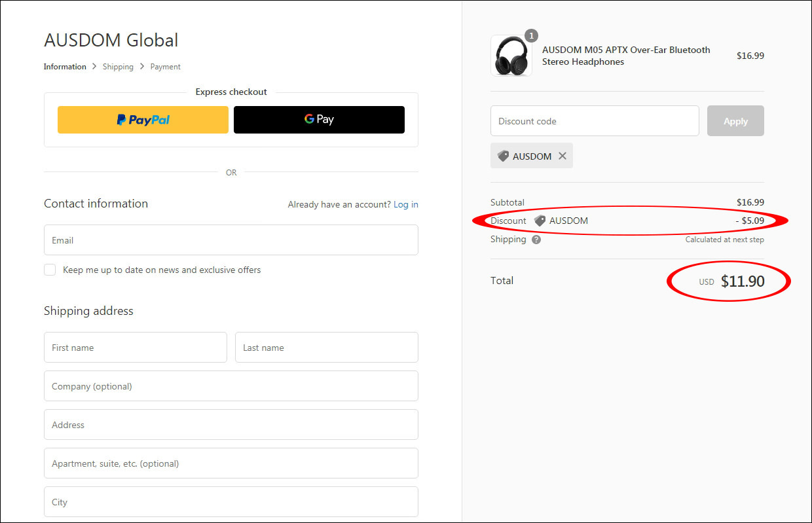Screen dimensions: 812x523
Task: Click the $16.99 subtotal value
Action: click(x=750, y=203)
